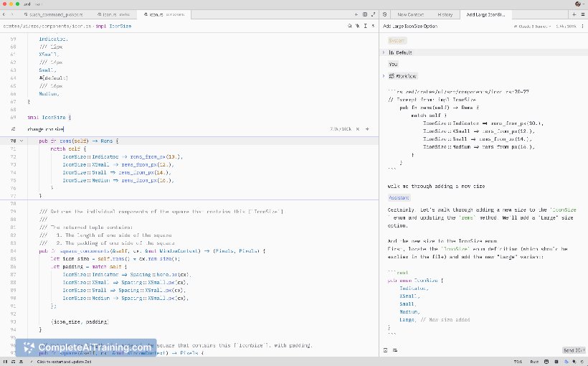Image resolution: width=588 pixels, height=366 pixels.
Task: Click 'Click to restart and update Zed'
Action: 64,362
